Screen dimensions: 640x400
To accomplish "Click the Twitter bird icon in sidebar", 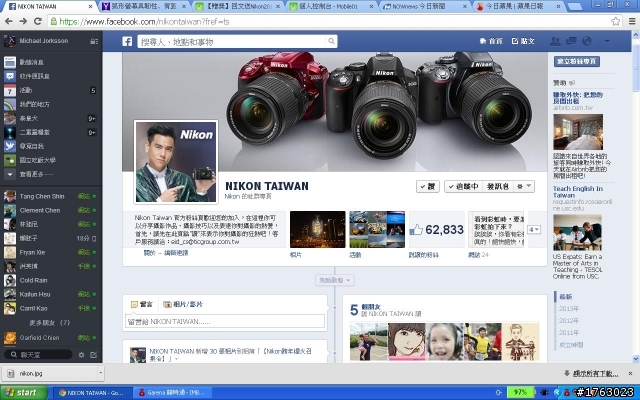I will click(x=10, y=146).
